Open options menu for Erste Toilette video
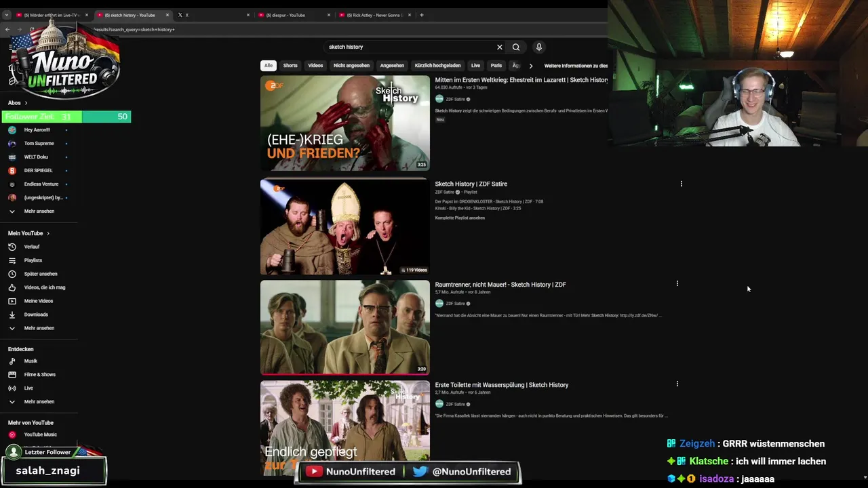Screen dimensions: 868x488 677,384
